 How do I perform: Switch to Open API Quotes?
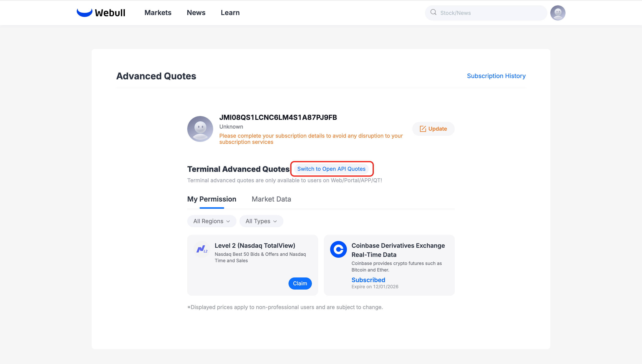331,169
